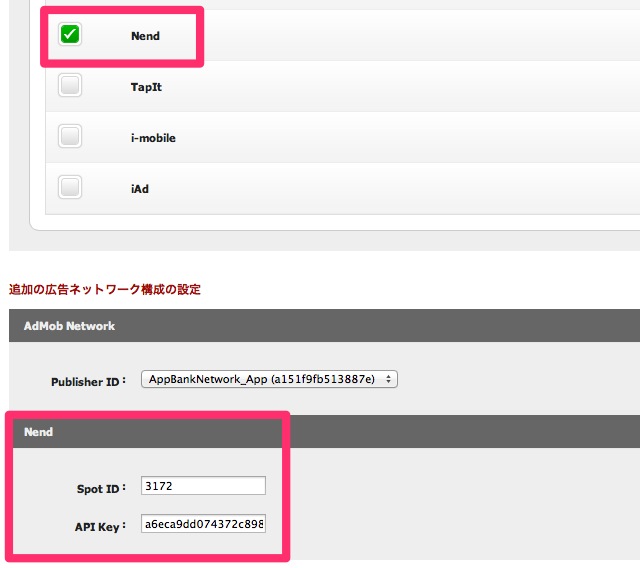Click the API Key label
The image size is (640, 568).
tap(100, 526)
